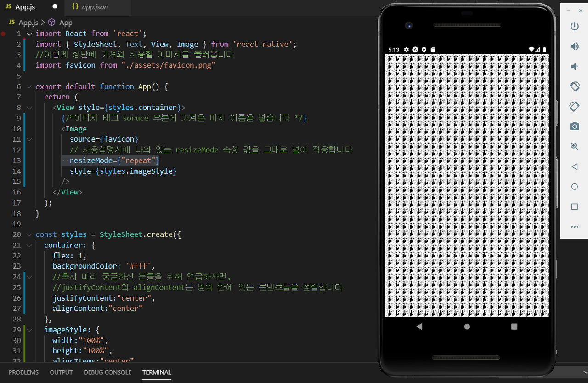This screenshot has height=383, width=588.
Task: Activate emulator zoom magnifier icon
Action: (574, 146)
